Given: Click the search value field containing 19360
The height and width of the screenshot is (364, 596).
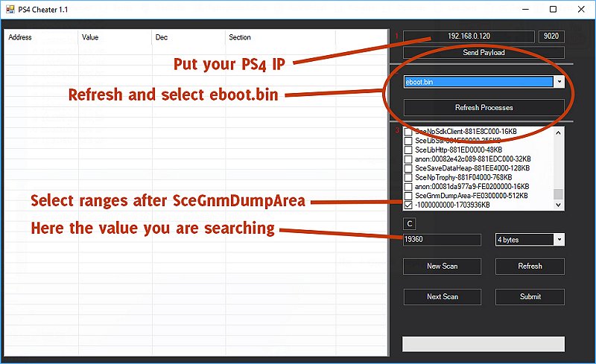Looking at the screenshot, I should coord(442,240).
